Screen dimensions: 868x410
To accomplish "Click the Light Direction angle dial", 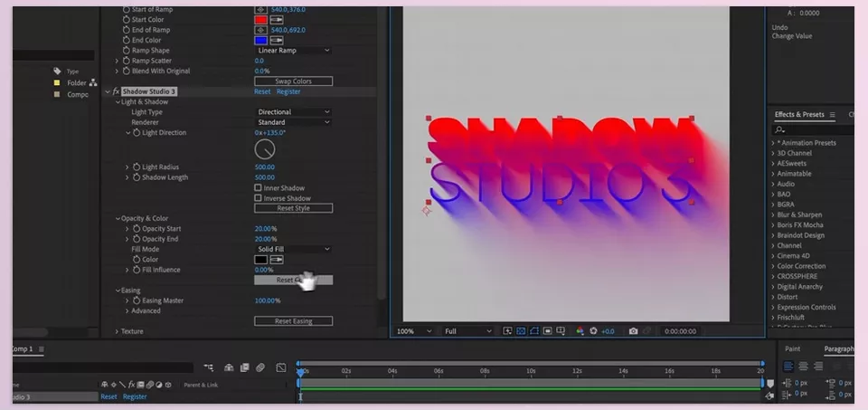I will point(265,149).
